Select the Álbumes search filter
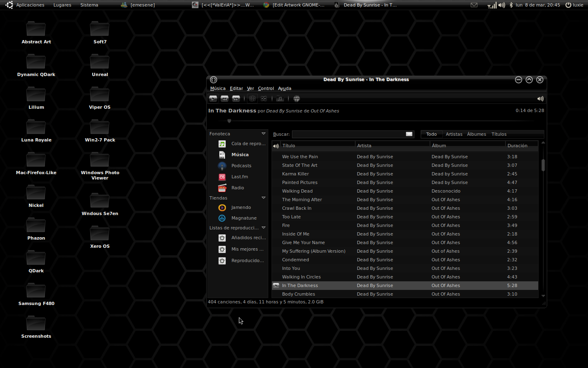The width and height of the screenshot is (588, 368). point(477,134)
